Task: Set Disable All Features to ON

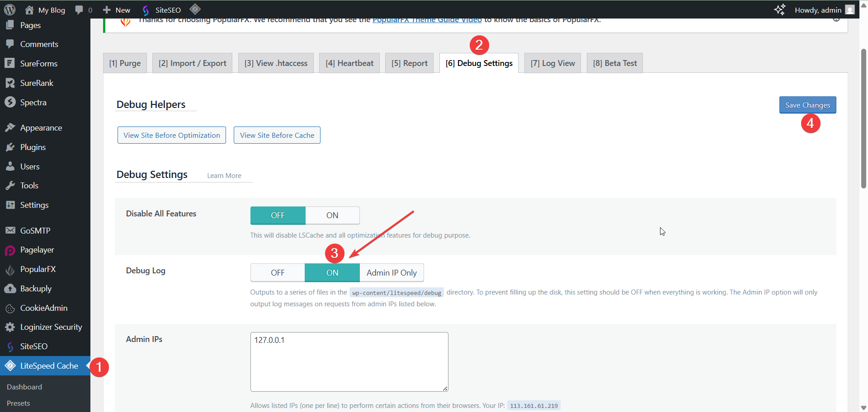Action: point(332,215)
